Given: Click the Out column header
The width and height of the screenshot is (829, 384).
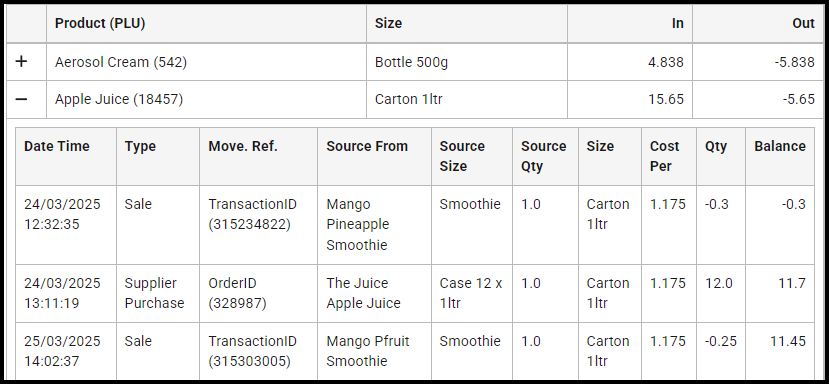Looking at the screenshot, I should 803,23.
